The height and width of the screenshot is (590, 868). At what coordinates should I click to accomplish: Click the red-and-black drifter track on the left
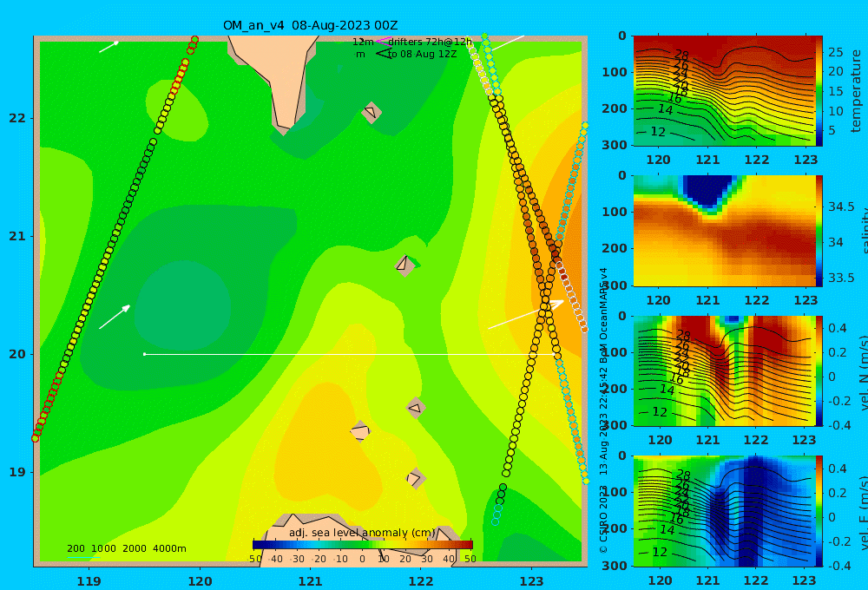point(115,238)
